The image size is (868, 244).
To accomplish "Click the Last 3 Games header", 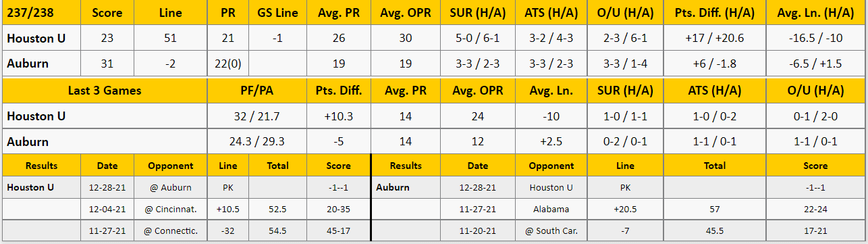I will tap(105, 91).
